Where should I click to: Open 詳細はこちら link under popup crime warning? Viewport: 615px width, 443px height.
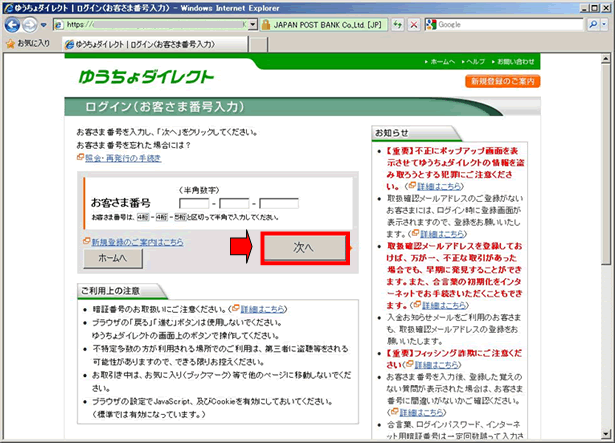coord(439,186)
